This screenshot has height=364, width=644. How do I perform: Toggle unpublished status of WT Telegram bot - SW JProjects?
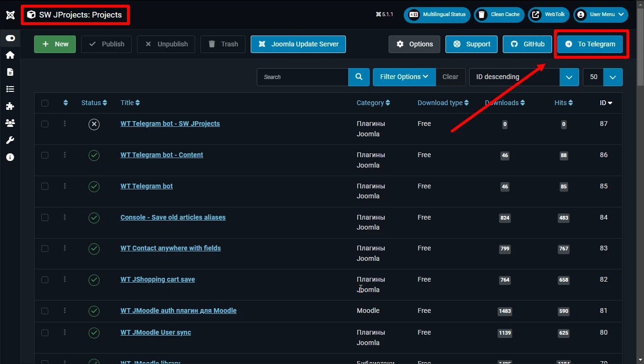point(94,124)
